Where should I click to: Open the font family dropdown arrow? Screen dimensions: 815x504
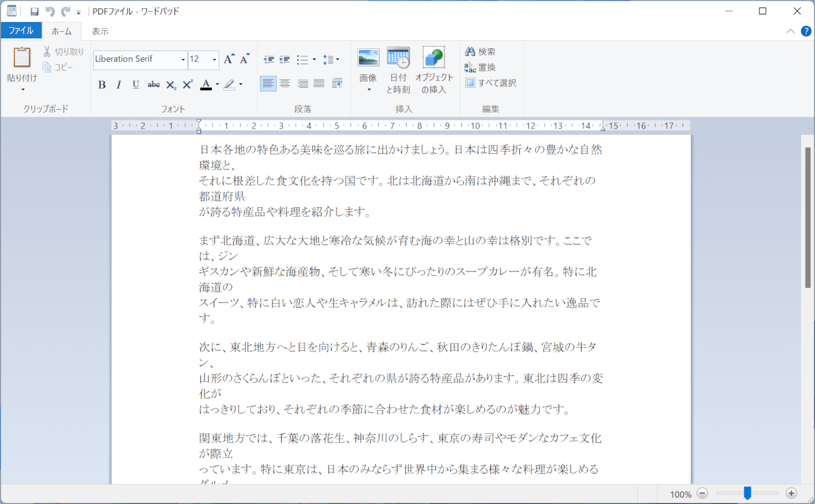(x=183, y=60)
